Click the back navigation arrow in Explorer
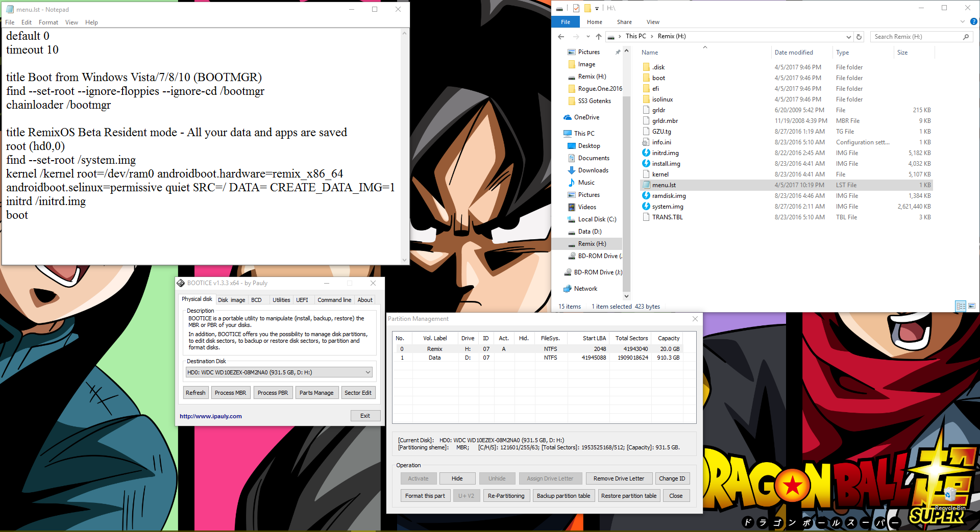Viewport: 980px width, 532px height. (x=560, y=36)
